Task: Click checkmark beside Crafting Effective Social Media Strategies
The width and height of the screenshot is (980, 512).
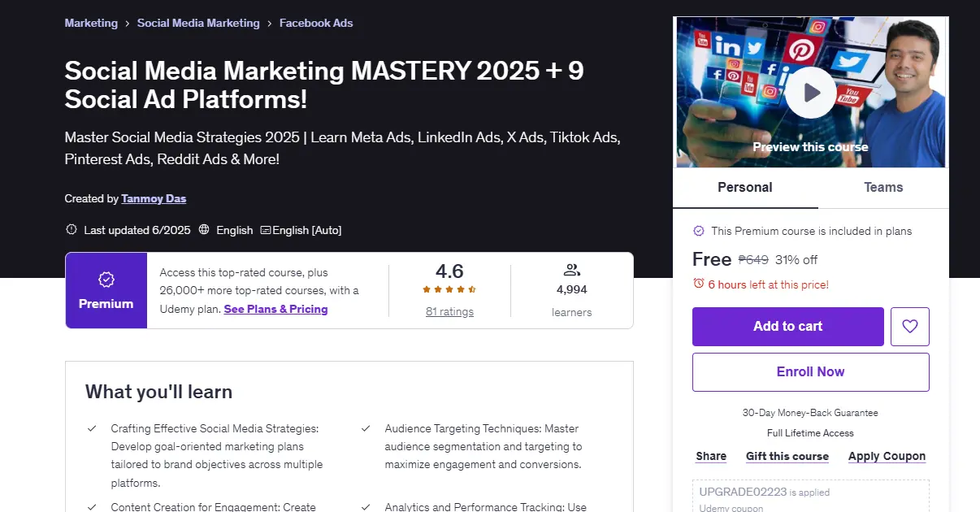Action: [x=92, y=428]
